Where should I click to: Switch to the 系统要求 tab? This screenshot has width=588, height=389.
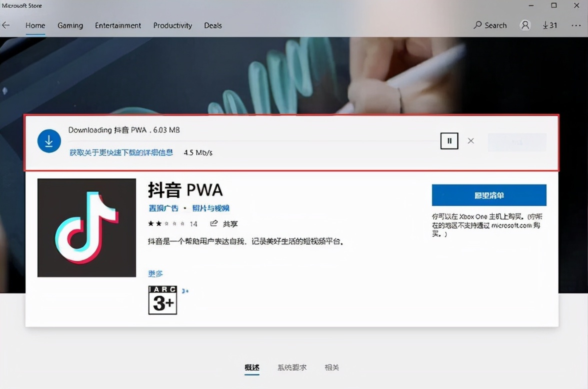(x=292, y=367)
